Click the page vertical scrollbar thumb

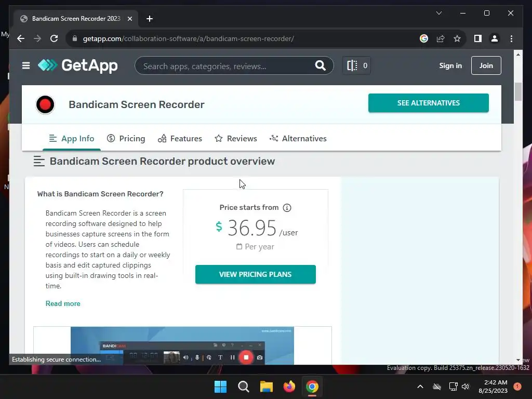[x=518, y=91]
